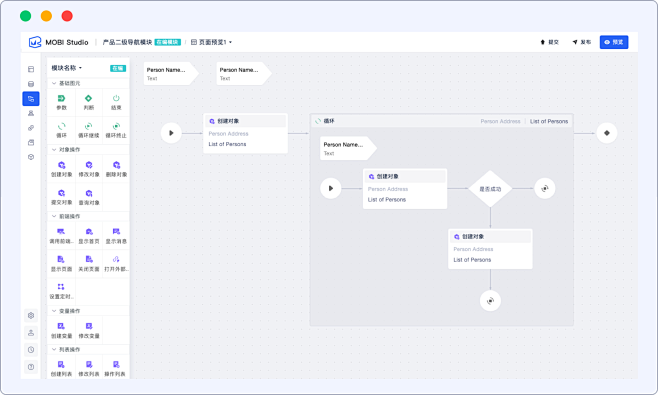Click the blue 预览 preview button

(x=614, y=42)
